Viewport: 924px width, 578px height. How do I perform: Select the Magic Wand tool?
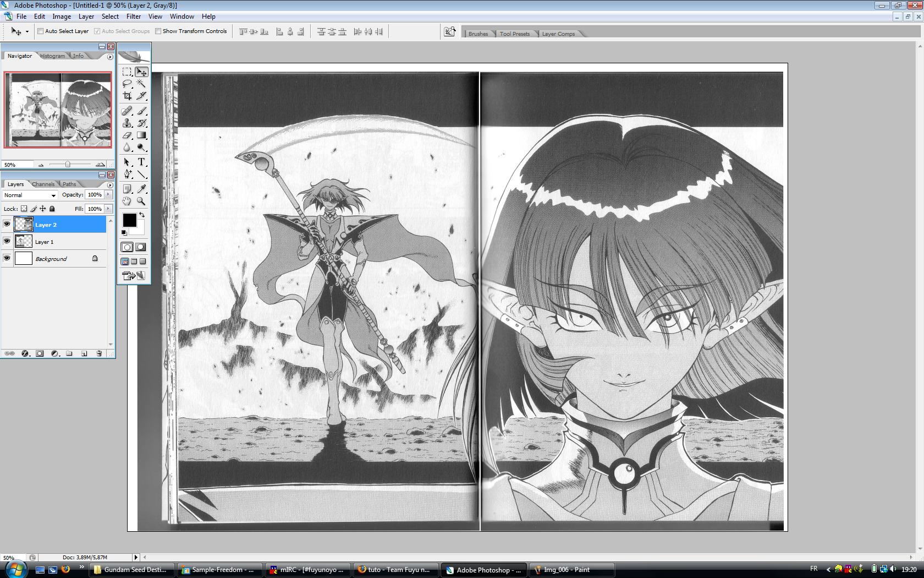click(141, 84)
